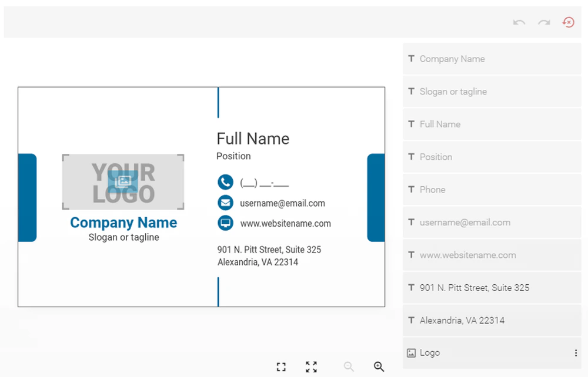Click the YOUR LOGO placeholder image

123,181
